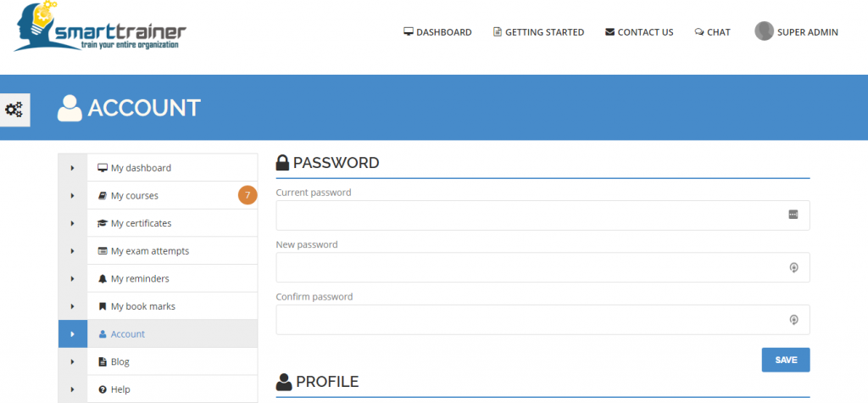Click the orange 7 courses badge
The image size is (868, 403).
point(247,196)
